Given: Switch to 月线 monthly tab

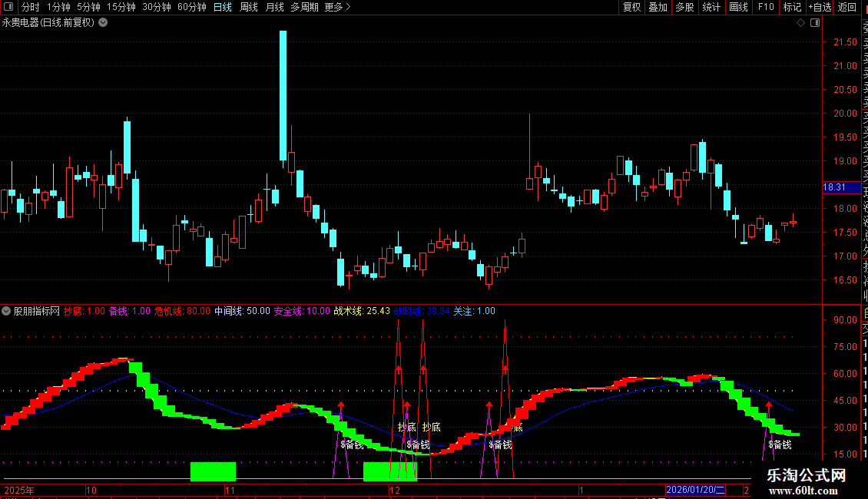Looking at the screenshot, I should (274, 7).
